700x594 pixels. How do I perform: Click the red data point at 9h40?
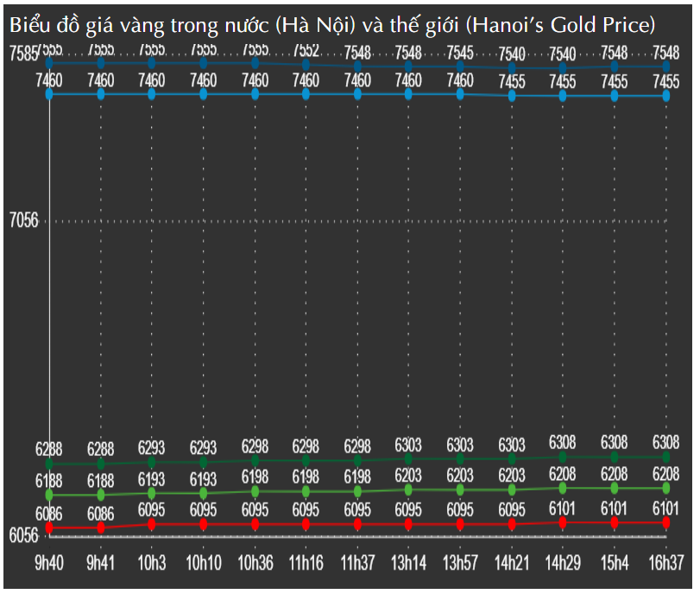point(49,527)
